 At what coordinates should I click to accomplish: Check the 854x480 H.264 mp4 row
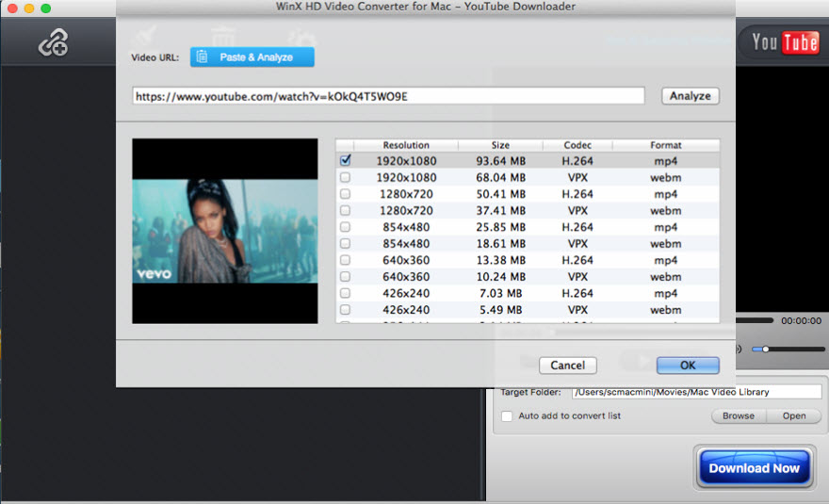pyautogui.click(x=345, y=227)
